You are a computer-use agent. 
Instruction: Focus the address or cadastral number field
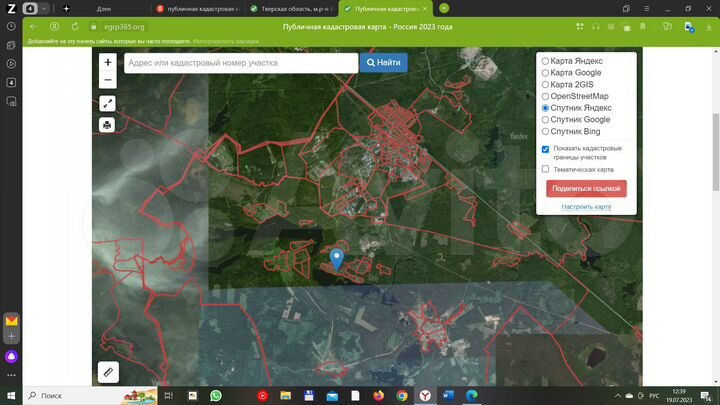click(240, 62)
